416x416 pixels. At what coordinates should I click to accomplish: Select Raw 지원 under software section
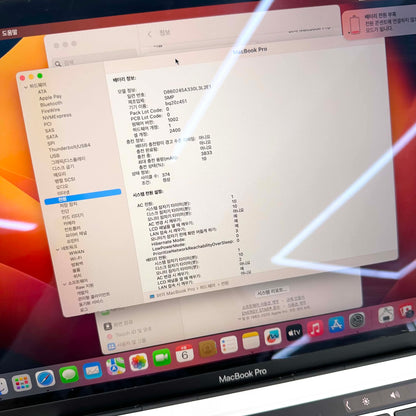[84, 287]
